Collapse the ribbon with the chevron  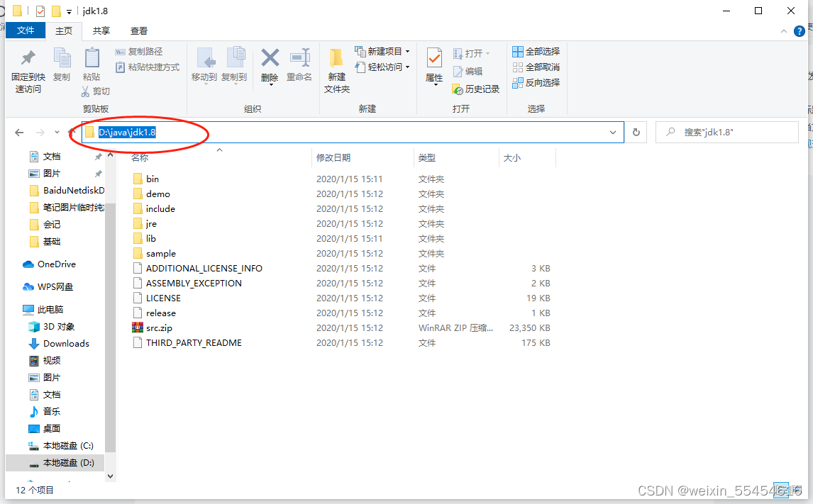tap(783, 31)
